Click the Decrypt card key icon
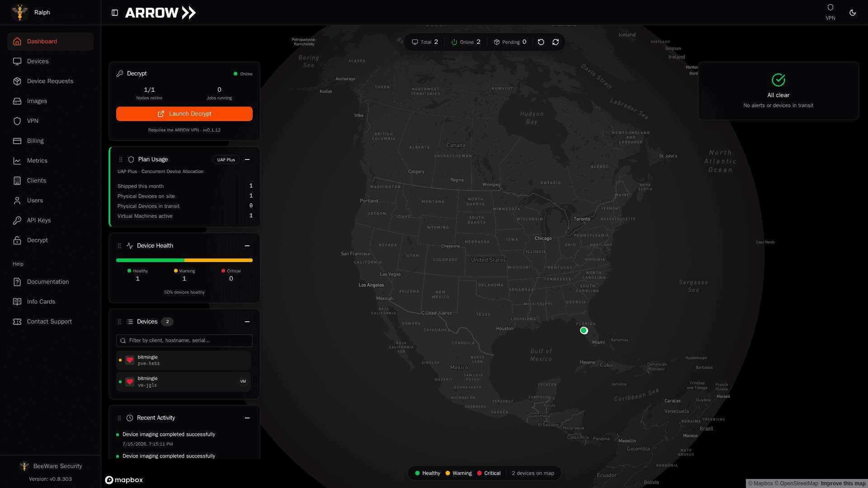The width and height of the screenshot is (868, 488). 120,74
